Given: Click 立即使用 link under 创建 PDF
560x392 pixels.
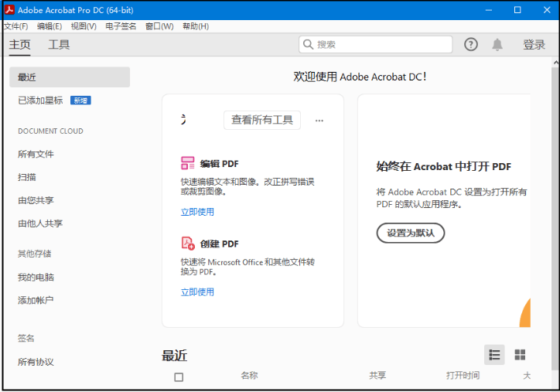Looking at the screenshot, I should click(197, 292).
